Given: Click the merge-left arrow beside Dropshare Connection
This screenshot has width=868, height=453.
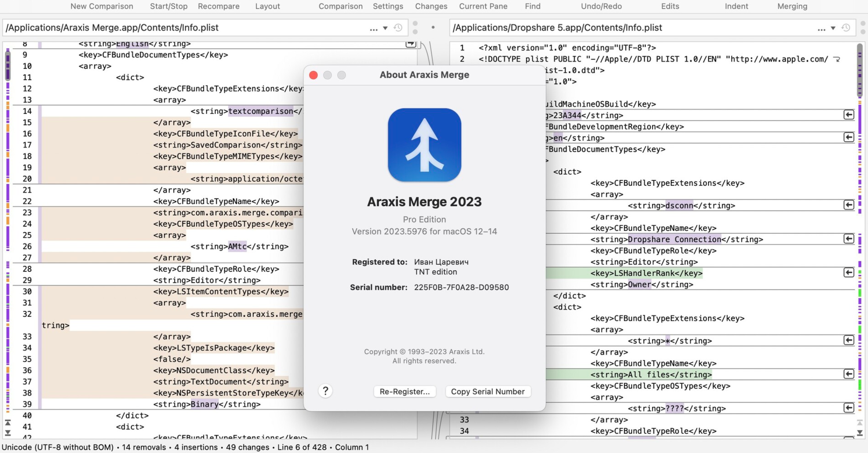Looking at the screenshot, I should point(849,239).
